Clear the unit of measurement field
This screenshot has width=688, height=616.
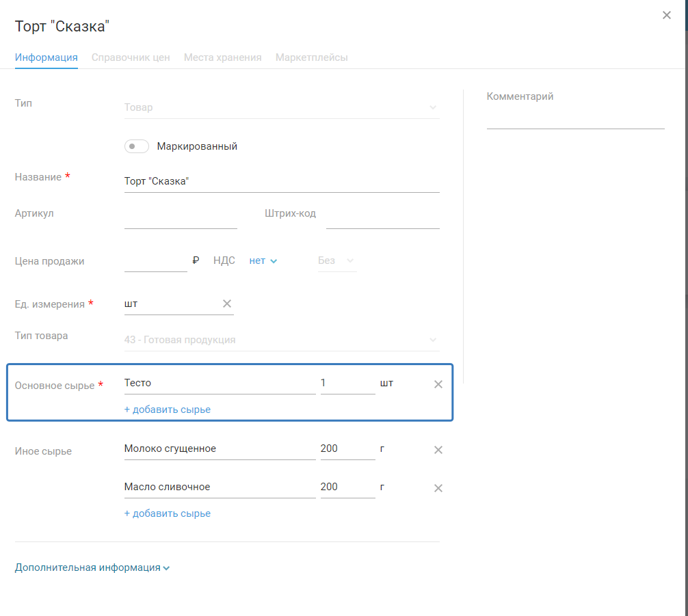coord(227,304)
